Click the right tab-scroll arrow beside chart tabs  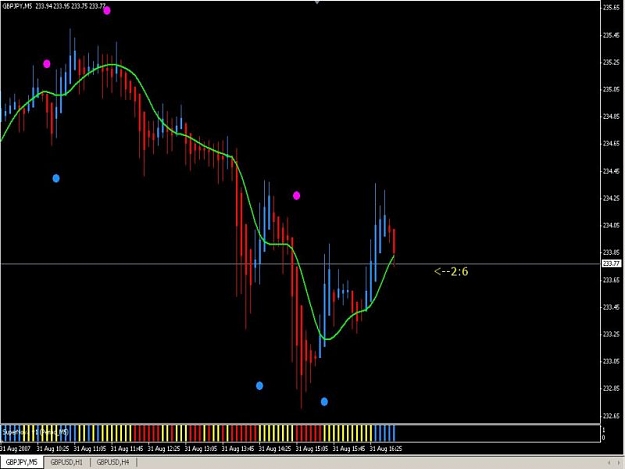click(x=619, y=463)
